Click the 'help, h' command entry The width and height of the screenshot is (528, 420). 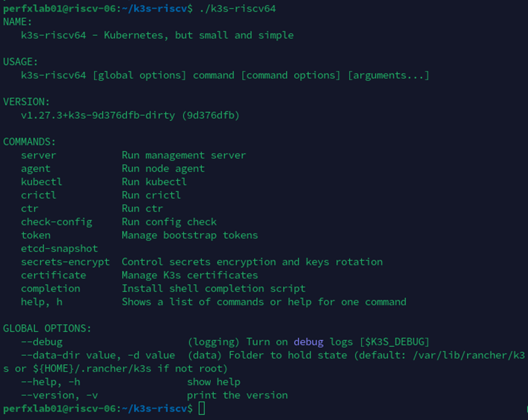pos(42,302)
